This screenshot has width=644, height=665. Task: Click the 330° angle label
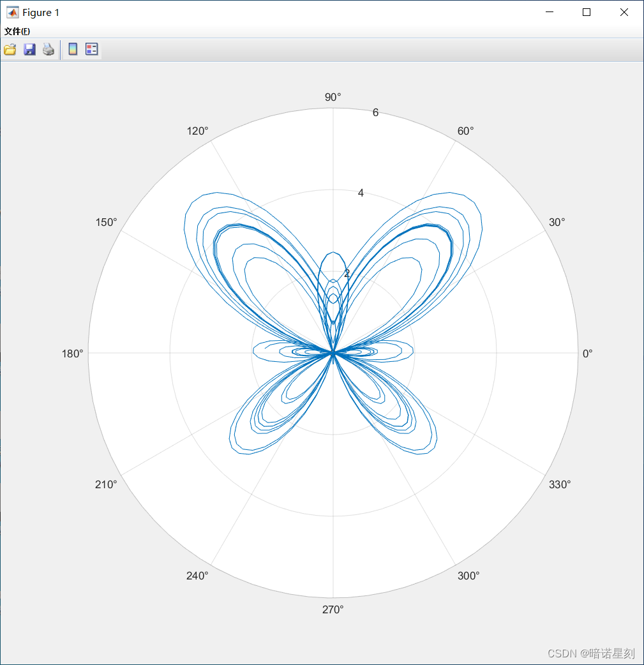pos(560,485)
